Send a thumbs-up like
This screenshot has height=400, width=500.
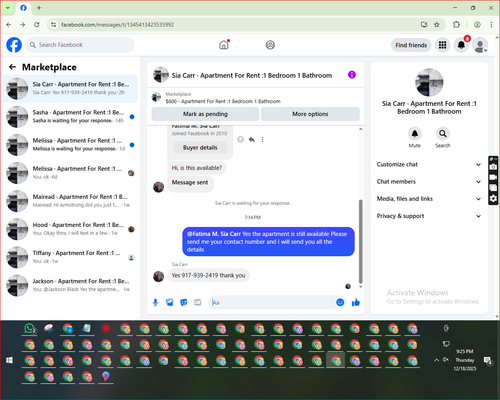356,302
